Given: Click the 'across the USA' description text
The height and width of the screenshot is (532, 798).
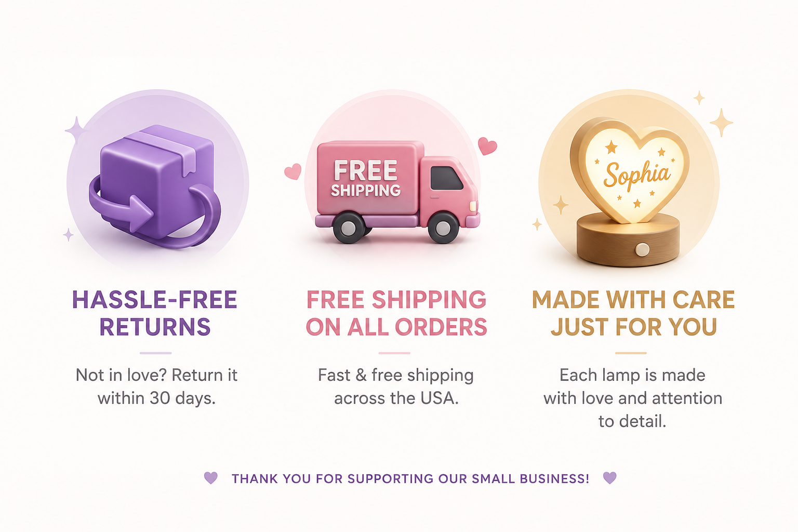Looking at the screenshot, I should 396,398.
